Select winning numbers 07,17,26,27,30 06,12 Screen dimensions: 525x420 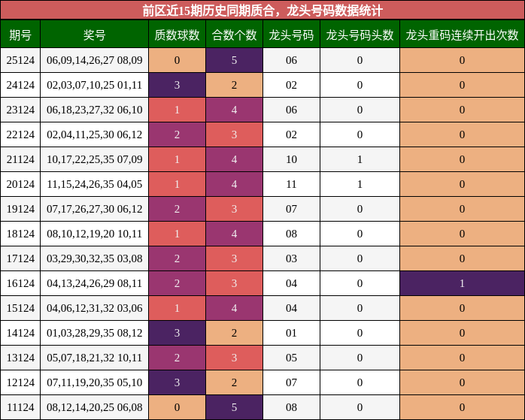point(95,209)
